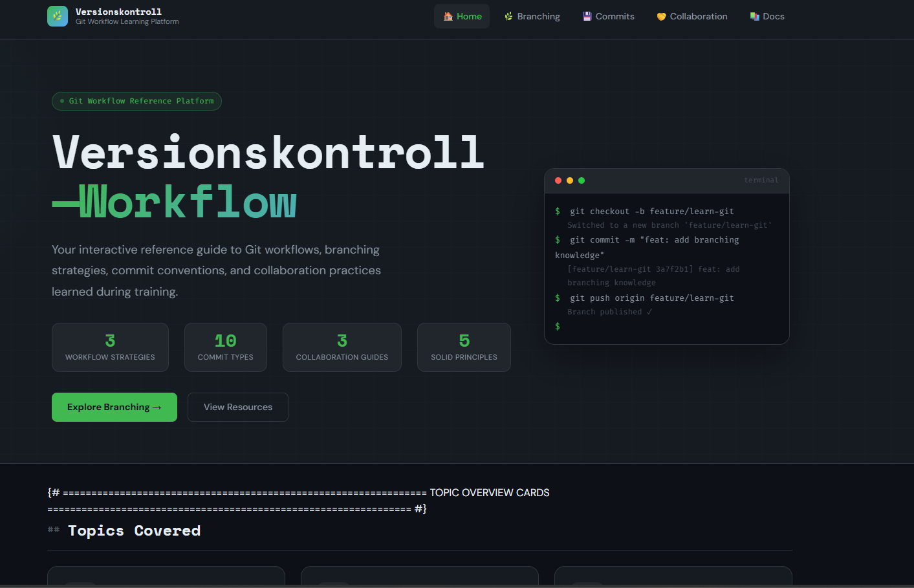This screenshot has height=588, width=914.
Task: Click the View Resources button
Action: [x=238, y=407]
